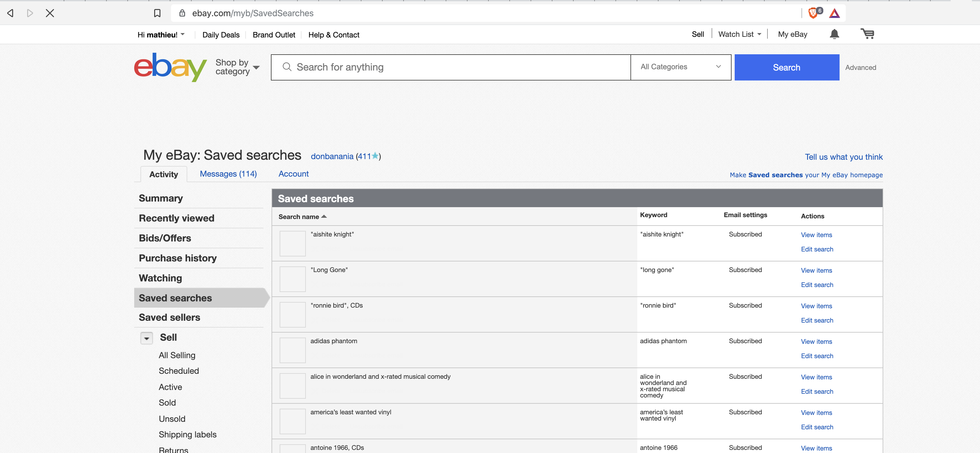View items for adidas phantom
The height and width of the screenshot is (453, 980).
coord(816,342)
